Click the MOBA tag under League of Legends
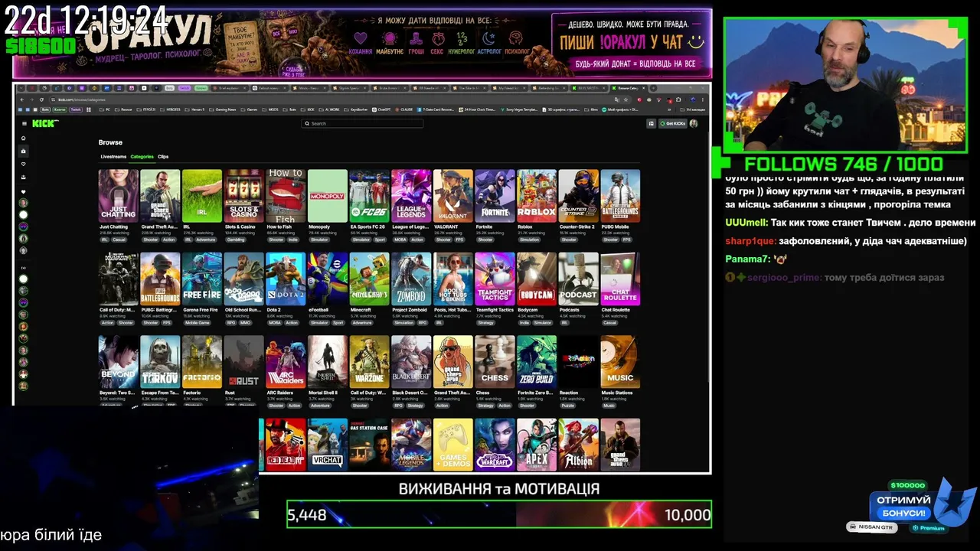This screenshot has width=980, height=551. click(400, 240)
